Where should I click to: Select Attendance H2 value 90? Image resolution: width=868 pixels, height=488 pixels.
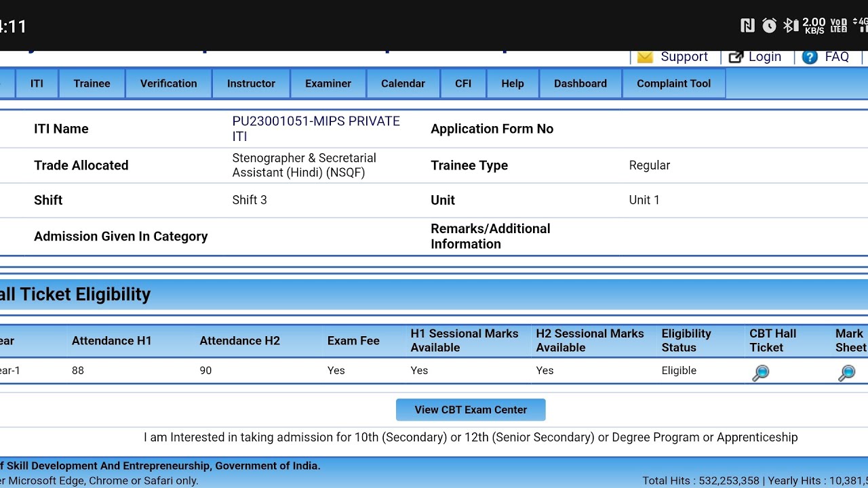click(x=205, y=370)
